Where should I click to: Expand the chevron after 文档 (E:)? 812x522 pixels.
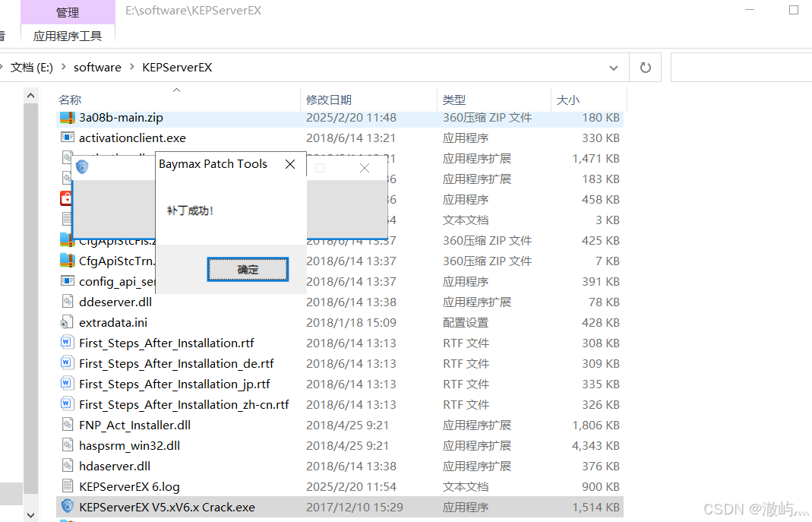tap(64, 67)
